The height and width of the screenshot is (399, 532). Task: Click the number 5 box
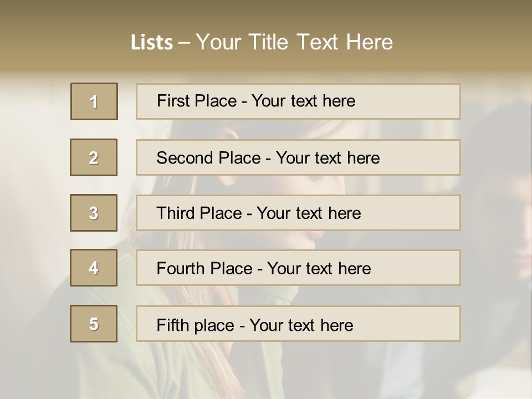pos(94,324)
